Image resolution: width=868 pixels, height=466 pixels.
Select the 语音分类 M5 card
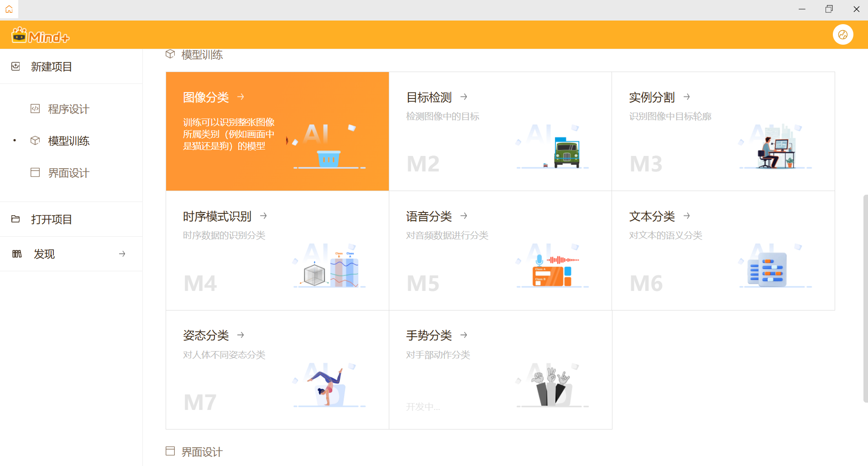(500, 250)
